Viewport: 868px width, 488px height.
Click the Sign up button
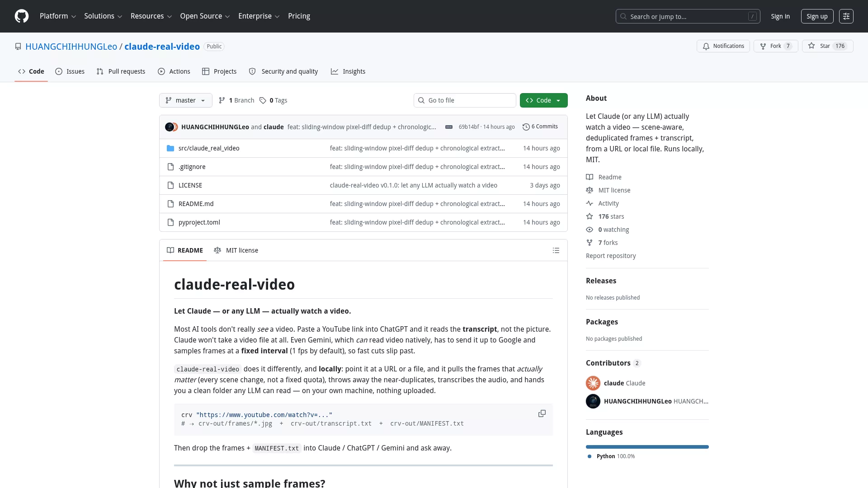[817, 16]
